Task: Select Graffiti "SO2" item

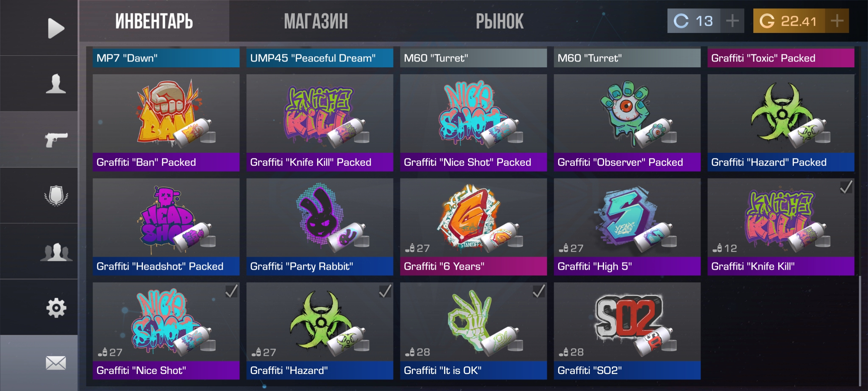Action: click(x=627, y=331)
